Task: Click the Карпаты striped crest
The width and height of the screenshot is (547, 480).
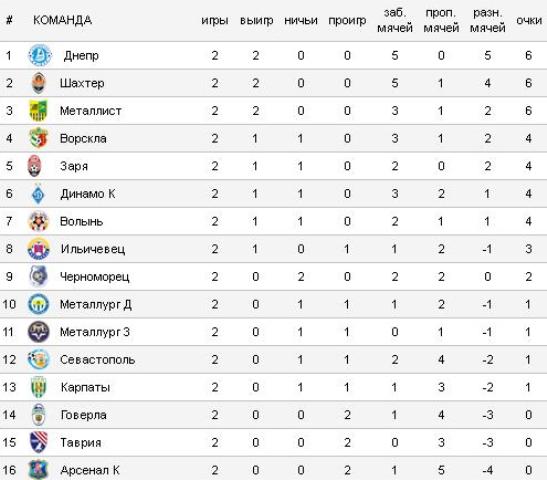Action: point(38,387)
